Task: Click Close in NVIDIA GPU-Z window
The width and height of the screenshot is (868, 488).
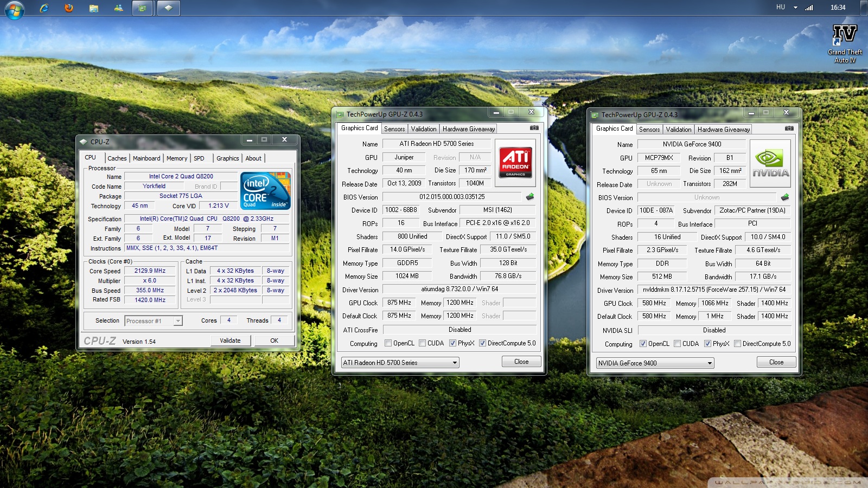Action: (776, 362)
